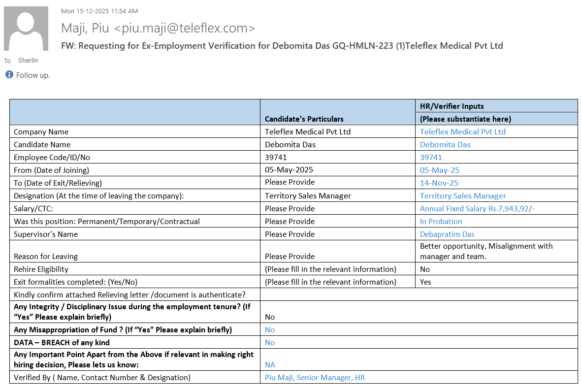Viewport: 582px width, 392px height.
Task: Click supervisor name Debapratim Das
Action: click(x=447, y=234)
